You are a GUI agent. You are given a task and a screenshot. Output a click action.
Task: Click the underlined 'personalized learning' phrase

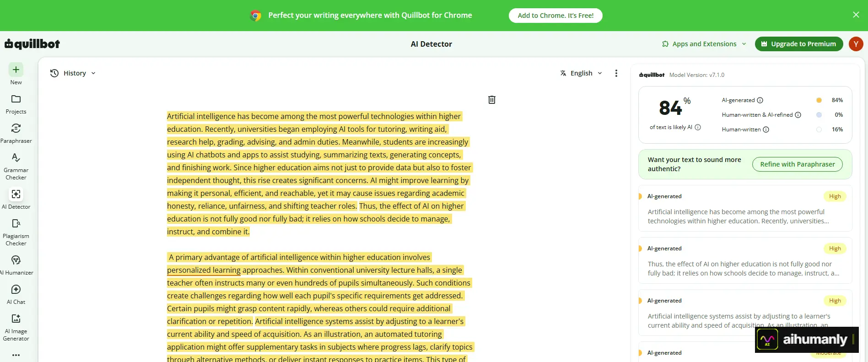coord(204,270)
